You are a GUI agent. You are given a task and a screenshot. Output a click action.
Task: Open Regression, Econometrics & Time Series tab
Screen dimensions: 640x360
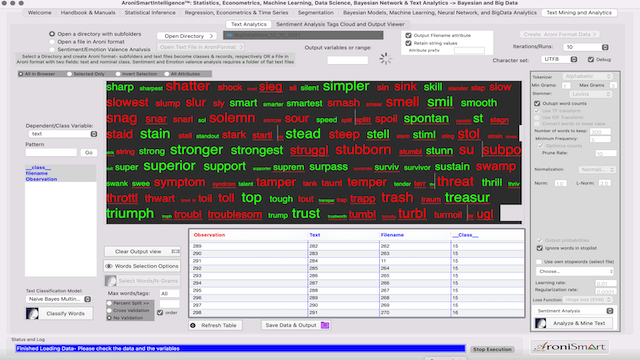(236, 13)
